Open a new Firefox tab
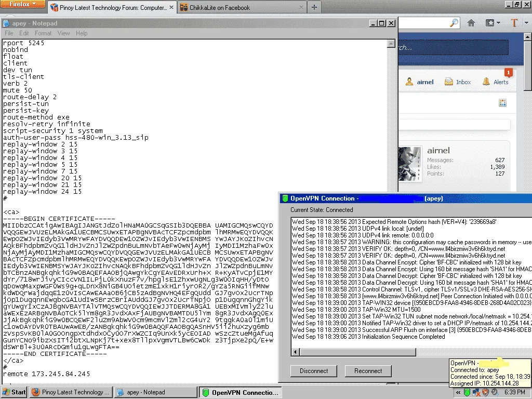 click(x=314, y=7)
